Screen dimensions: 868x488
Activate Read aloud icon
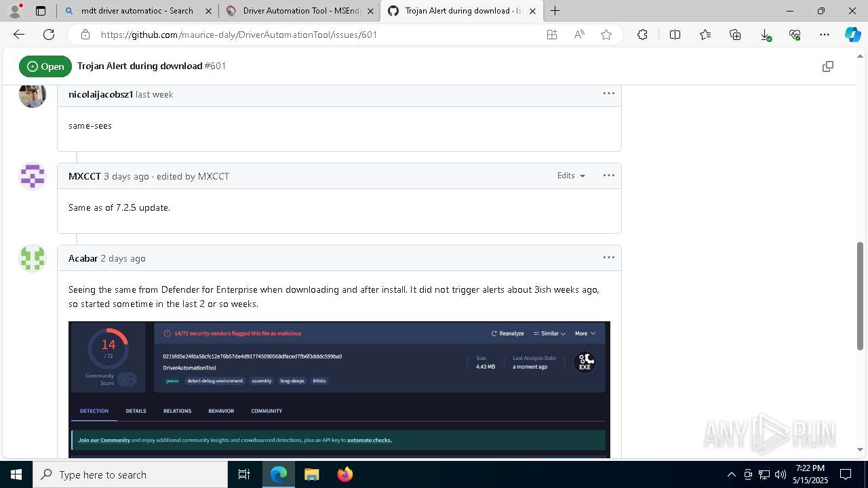[x=579, y=35]
